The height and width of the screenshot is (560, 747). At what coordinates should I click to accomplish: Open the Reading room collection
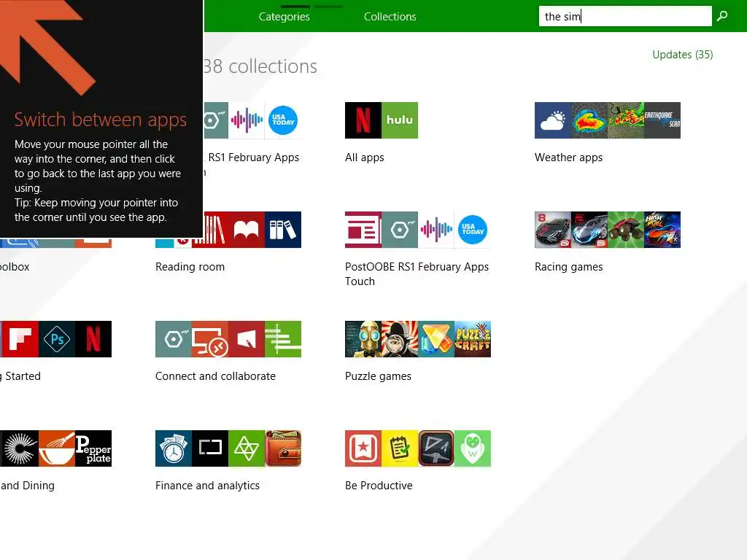coord(190,267)
